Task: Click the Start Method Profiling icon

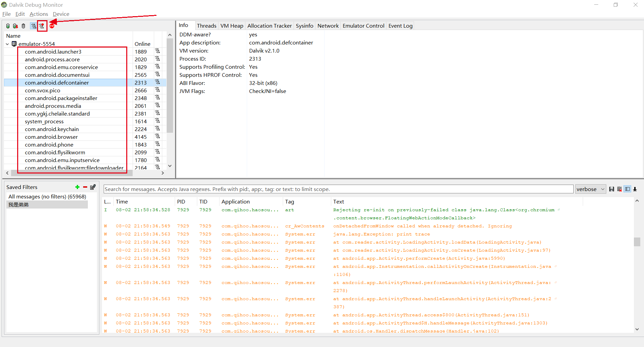Action: [42, 26]
